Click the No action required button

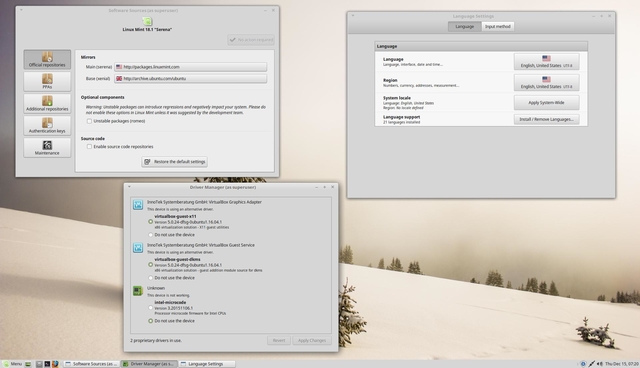coord(251,40)
